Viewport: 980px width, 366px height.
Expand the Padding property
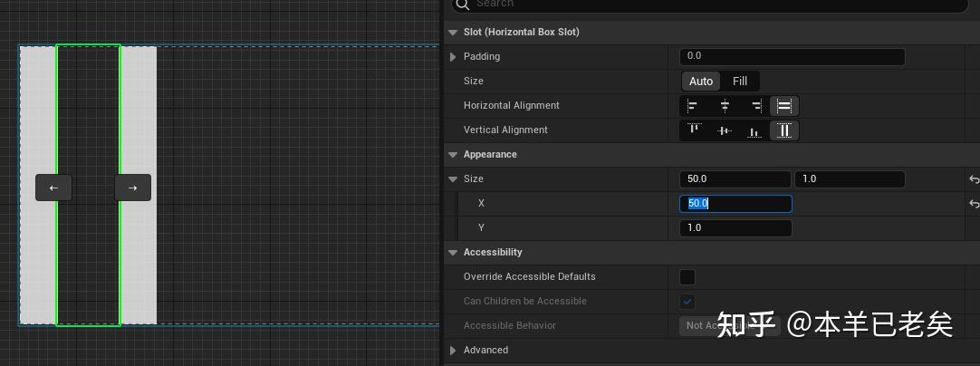click(454, 57)
